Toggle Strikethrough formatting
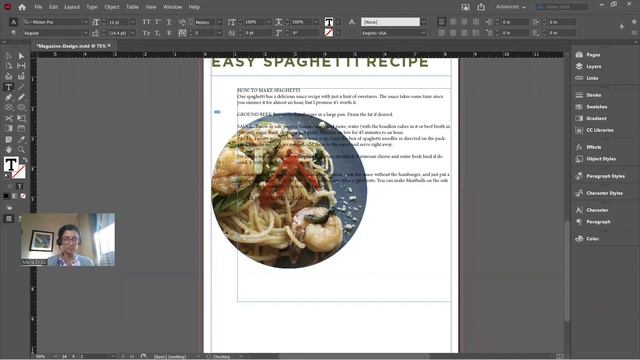The height and width of the screenshot is (360, 640). coord(169,33)
